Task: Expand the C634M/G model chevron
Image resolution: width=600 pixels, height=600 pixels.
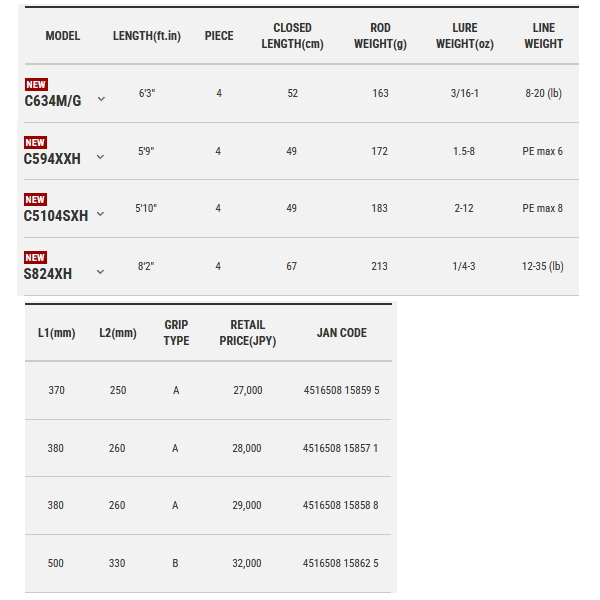Action: pyautogui.click(x=101, y=99)
